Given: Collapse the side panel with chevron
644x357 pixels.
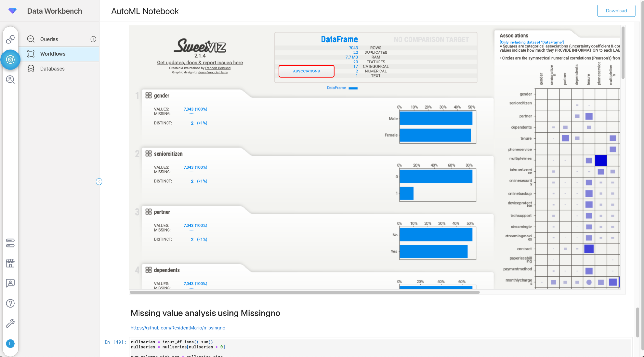Looking at the screenshot, I should tap(99, 182).
